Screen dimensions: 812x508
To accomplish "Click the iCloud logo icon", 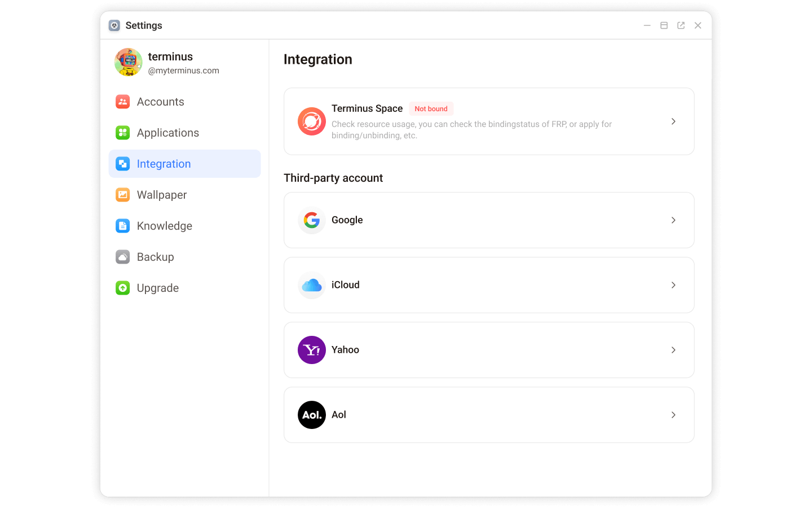I will pos(312,285).
